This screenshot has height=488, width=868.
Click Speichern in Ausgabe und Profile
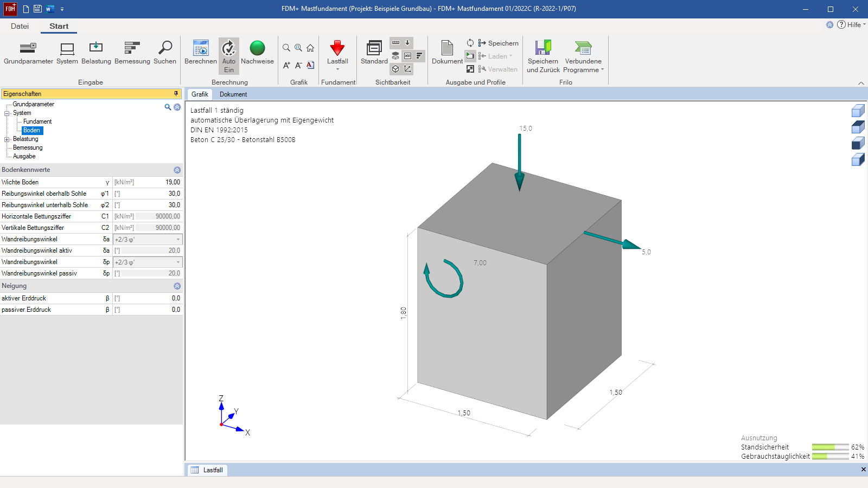click(498, 43)
